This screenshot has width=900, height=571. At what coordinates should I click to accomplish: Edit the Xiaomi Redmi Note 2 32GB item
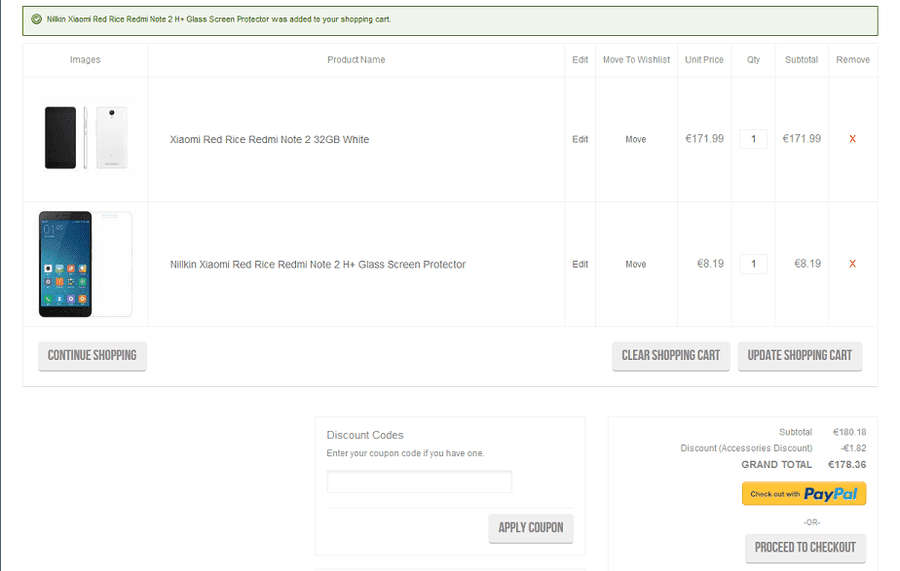[580, 139]
